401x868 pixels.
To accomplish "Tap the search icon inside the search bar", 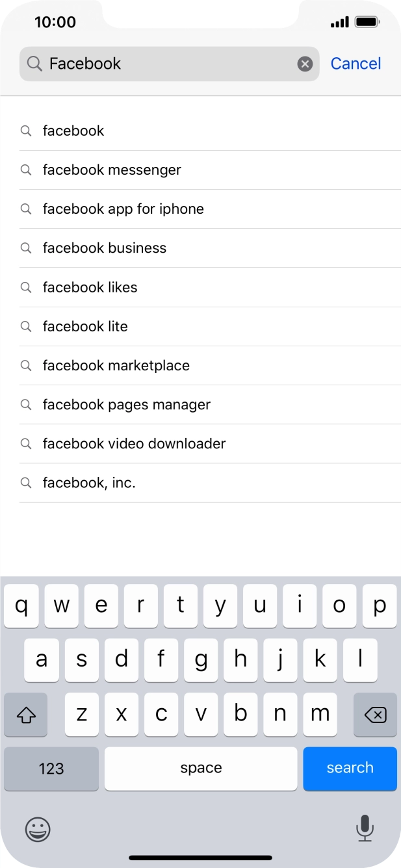I will tap(33, 64).
